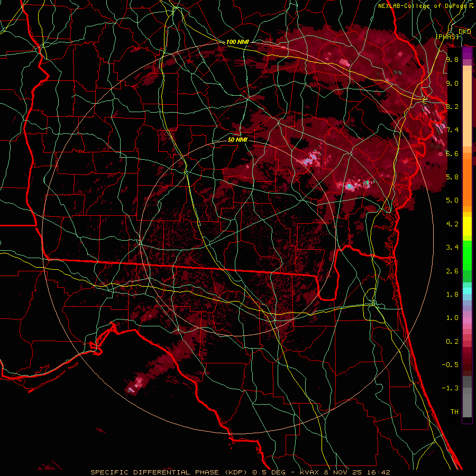Click the 50 NMI range ring label
476x476 pixels.
point(237,140)
